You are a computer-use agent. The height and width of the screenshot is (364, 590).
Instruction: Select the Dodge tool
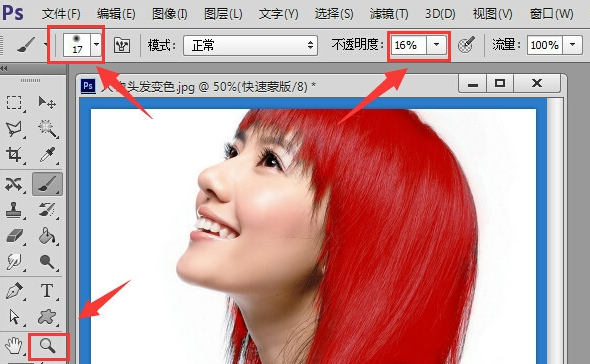tap(47, 262)
